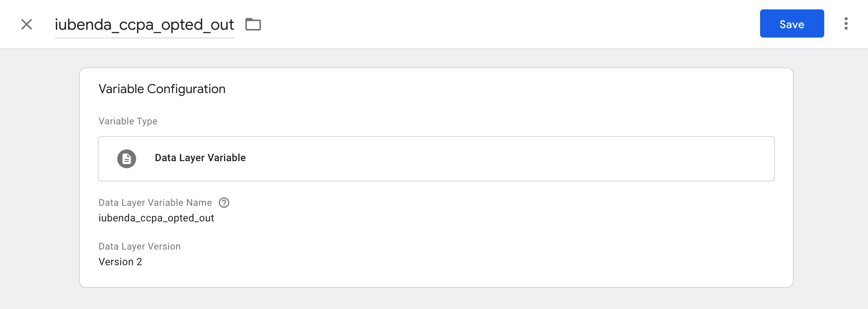Click the iubenda_ccpa_opted_out value below the name label
Screen dimensions: 868x309
(156, 218)
